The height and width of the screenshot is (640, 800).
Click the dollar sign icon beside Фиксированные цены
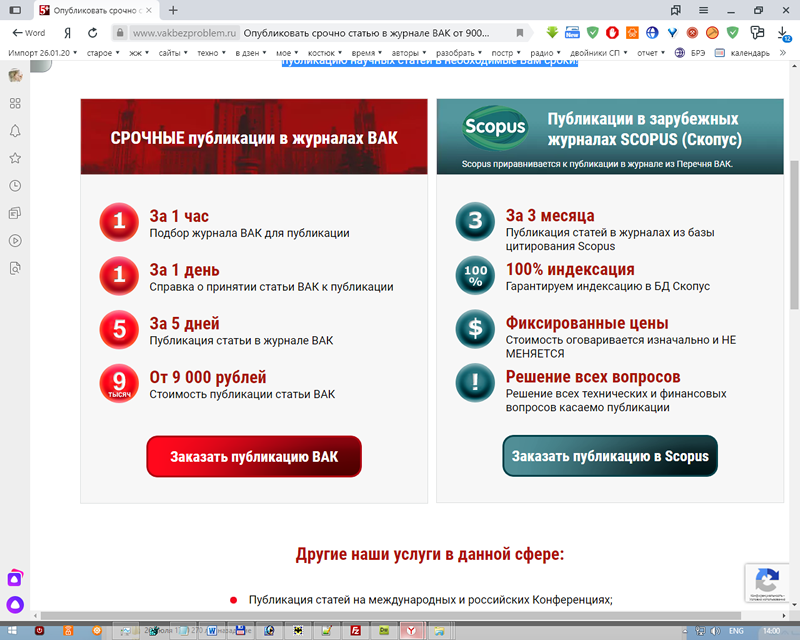tap(474, 329)
